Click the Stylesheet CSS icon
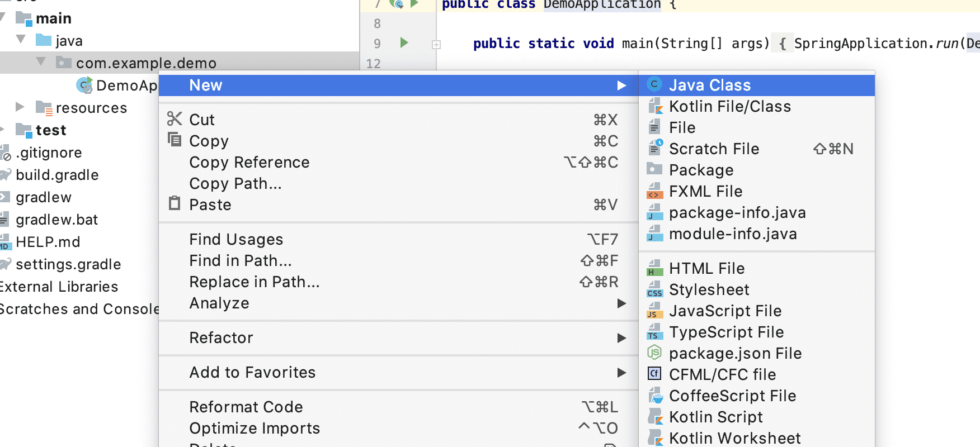 coord(654,289)
